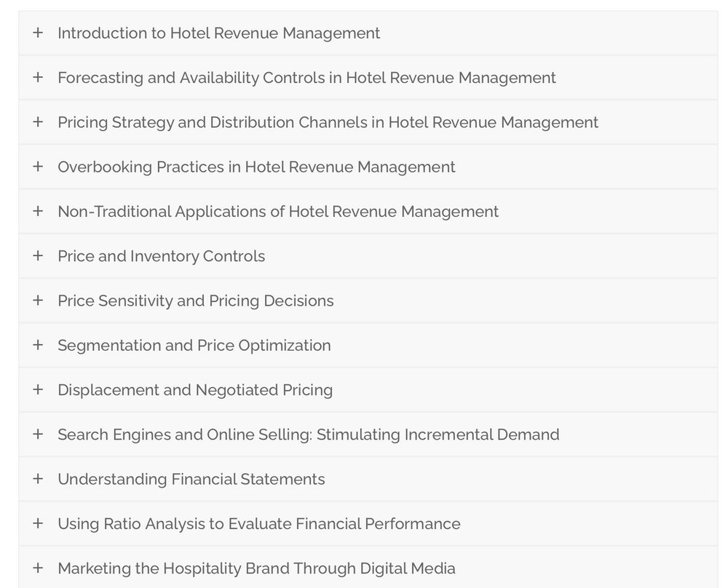Click the plus icon beside Non-Traditional Applications
The height and width of the screenshot is (588, 728).
pyautogui.click(x=38, y=211)
